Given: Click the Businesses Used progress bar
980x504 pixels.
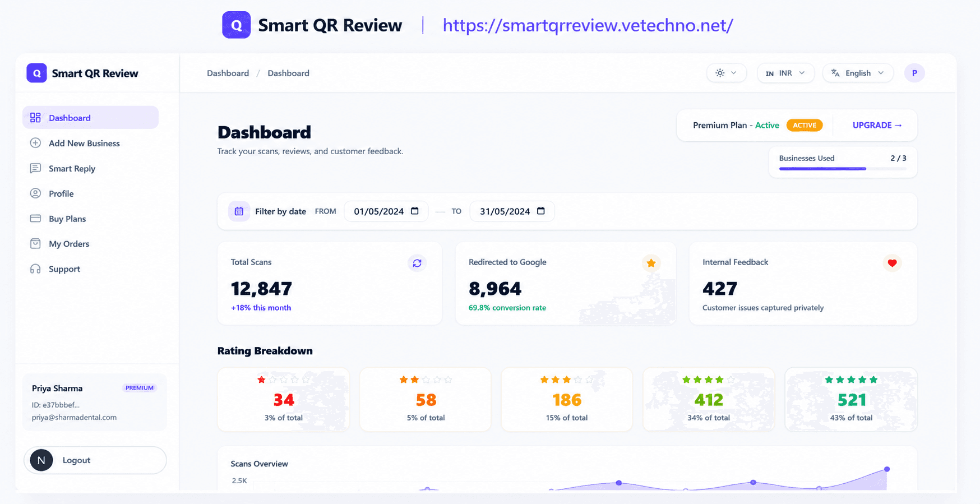Looking at the screenshot, I should click(x=843, y=169).
